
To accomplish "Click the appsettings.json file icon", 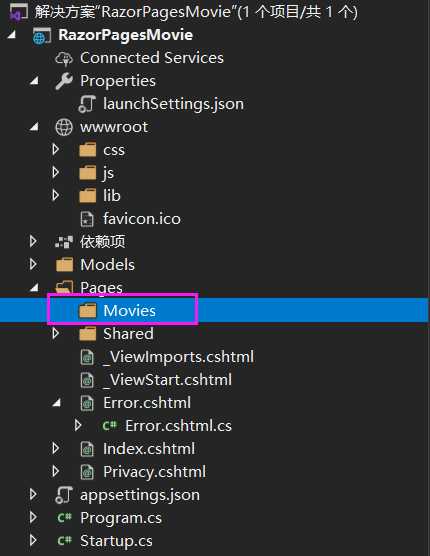I will point(64,495).
